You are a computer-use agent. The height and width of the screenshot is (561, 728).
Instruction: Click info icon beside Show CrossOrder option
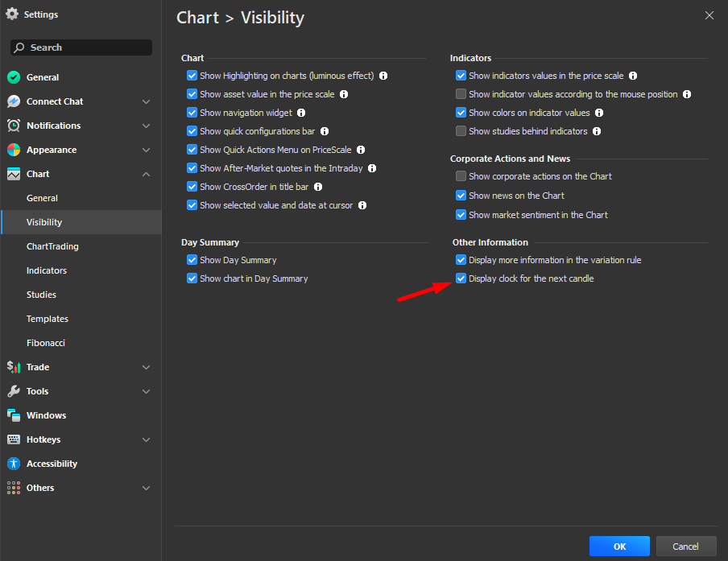[318, 187]
